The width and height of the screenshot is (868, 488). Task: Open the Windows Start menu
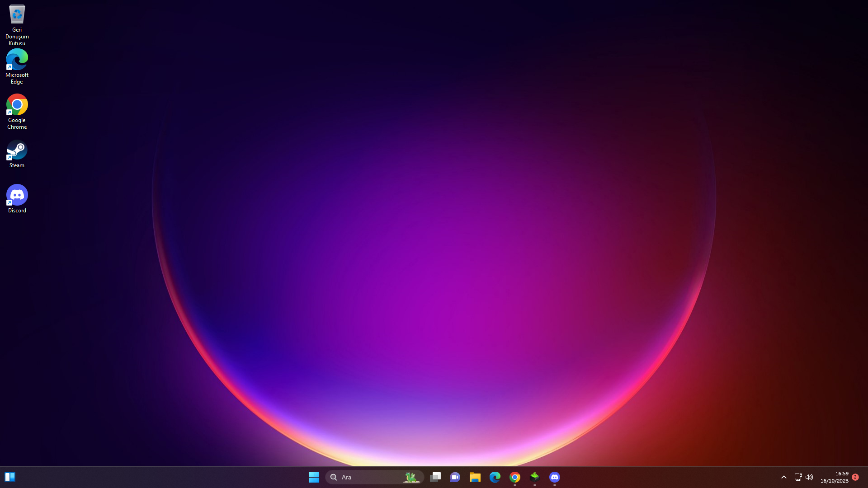(314, 477)
